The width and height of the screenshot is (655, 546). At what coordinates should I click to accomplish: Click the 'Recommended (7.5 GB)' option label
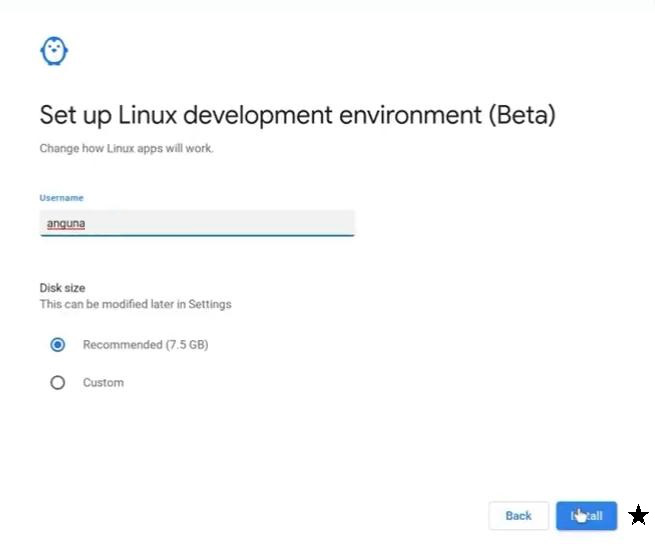click(x=145, y=345)
